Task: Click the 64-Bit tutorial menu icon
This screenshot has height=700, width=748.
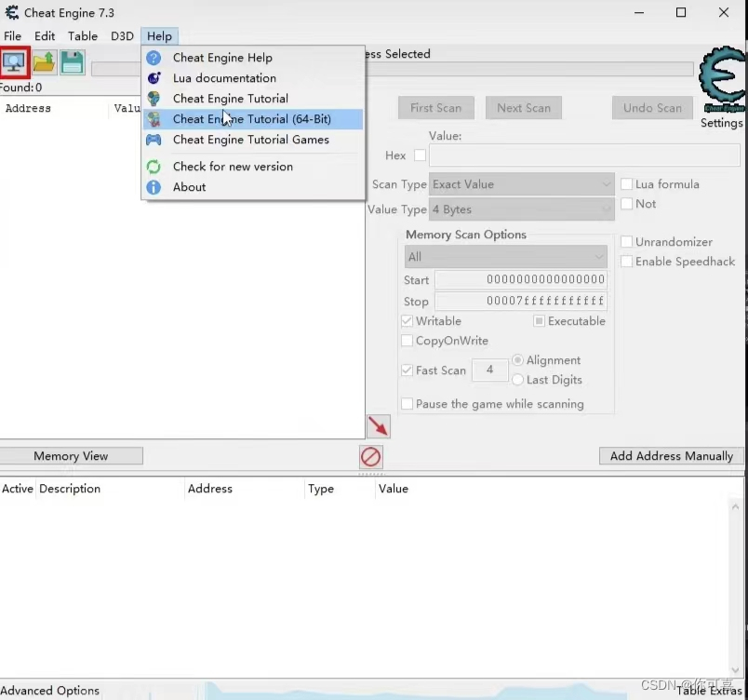Action: coord(154,119)
